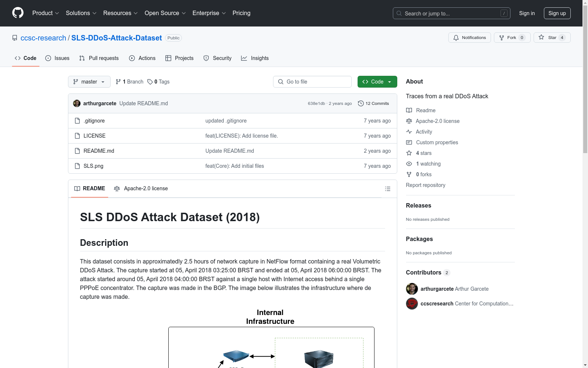This screenshot has width=588, height=368.
Task: Open arthurgarcete's contributor avatar
Action: 412,289
